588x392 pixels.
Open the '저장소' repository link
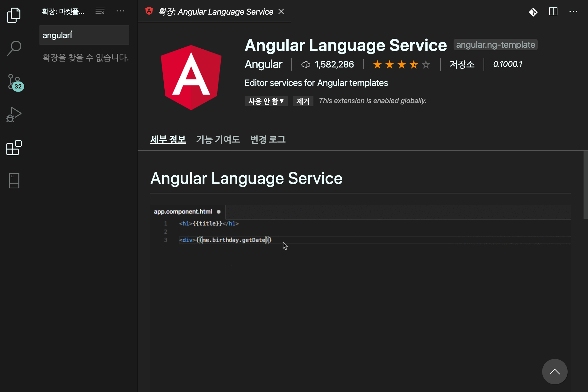[x=462, y=64]
